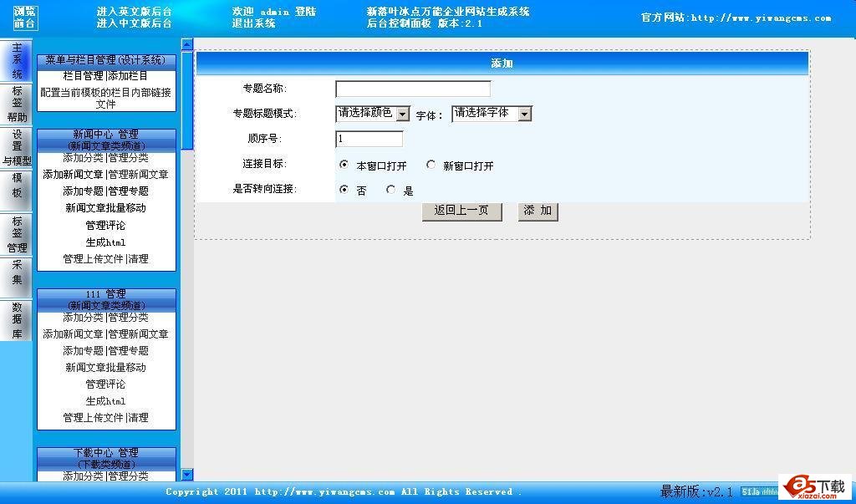Click the 添 加 submit button
This screenshot has height=504, width=856.
tap(538, 211)
